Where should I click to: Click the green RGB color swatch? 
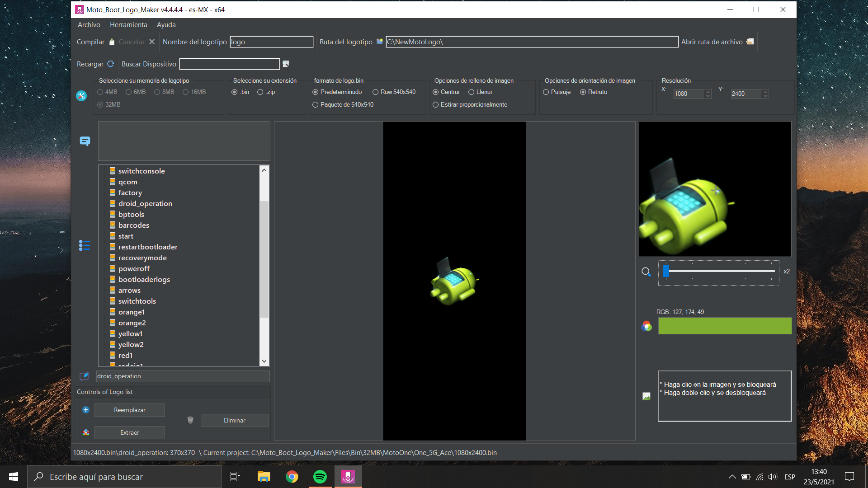click(x=724, y=326)
